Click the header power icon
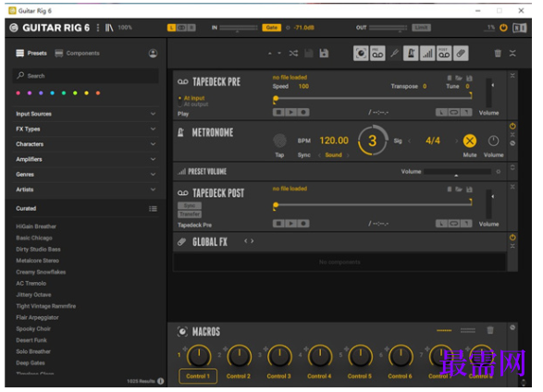 click(503, 28)
